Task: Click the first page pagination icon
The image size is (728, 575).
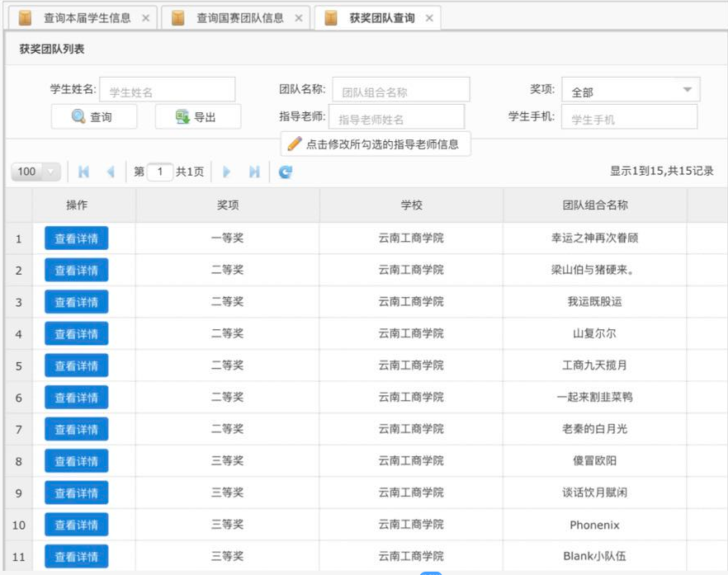Action: (83, 172)
